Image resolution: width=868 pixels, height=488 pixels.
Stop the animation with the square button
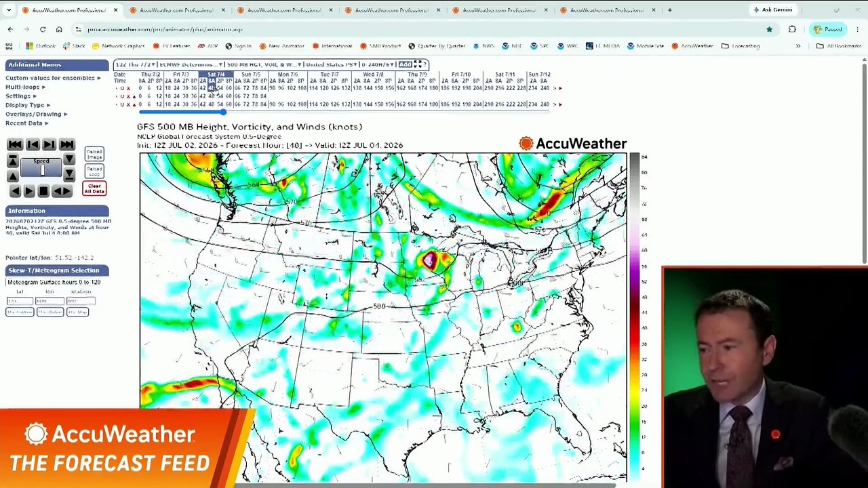43,192
